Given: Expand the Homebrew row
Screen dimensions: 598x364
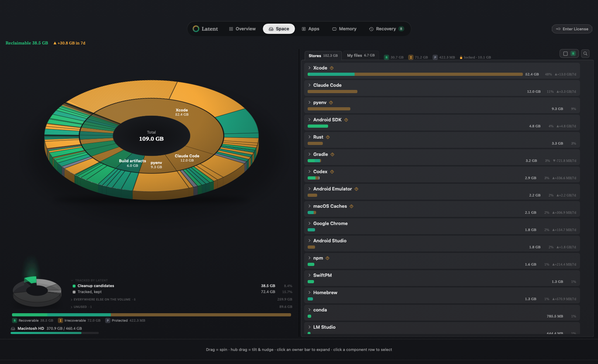Looking at the screenshot, I should click(x=309, y=292).
